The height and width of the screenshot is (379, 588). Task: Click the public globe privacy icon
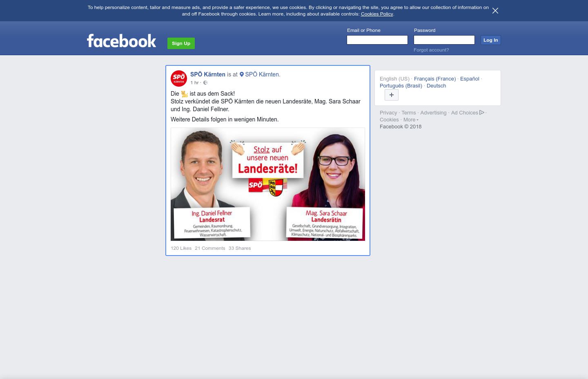(x=205, y=83)
